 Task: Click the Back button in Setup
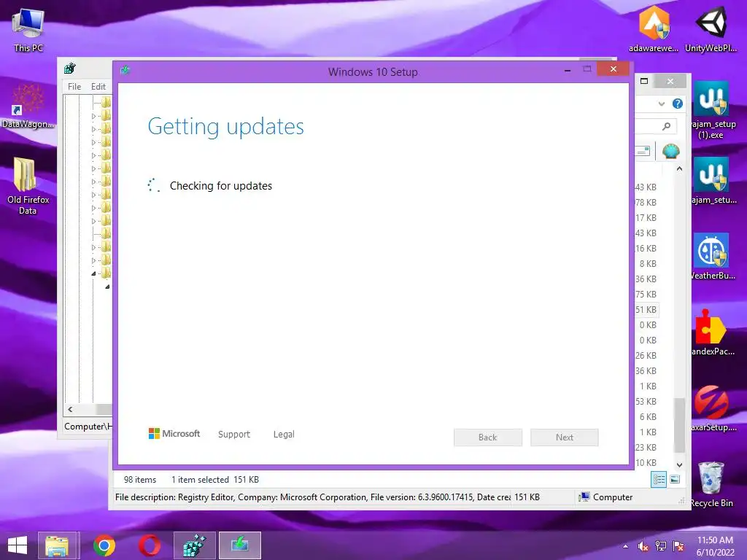tap(488, 437)
